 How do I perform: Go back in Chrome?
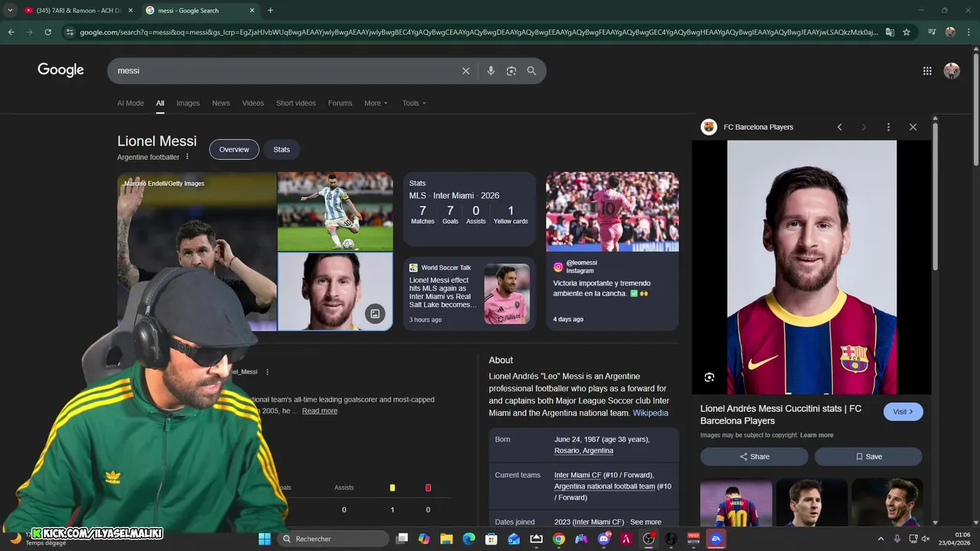pos(11,32)
